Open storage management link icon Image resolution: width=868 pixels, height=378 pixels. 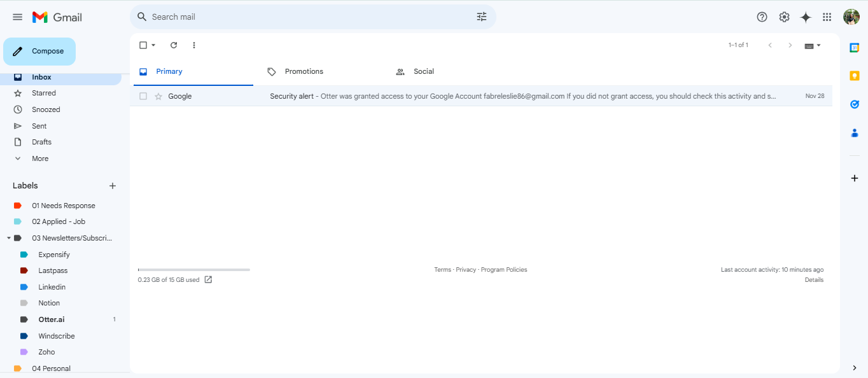coord(208,279)
